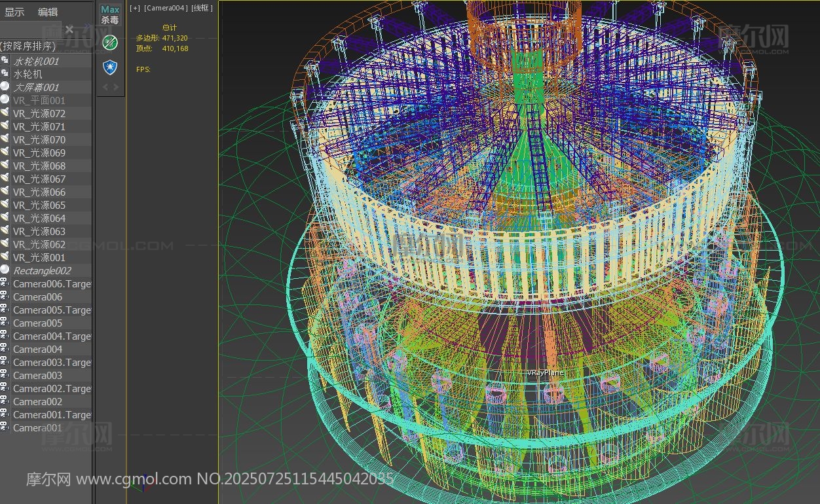The height and width of the screenshot is (504, 820).
Task: Select the VR_光源065 row
Action: coord(46,205)
